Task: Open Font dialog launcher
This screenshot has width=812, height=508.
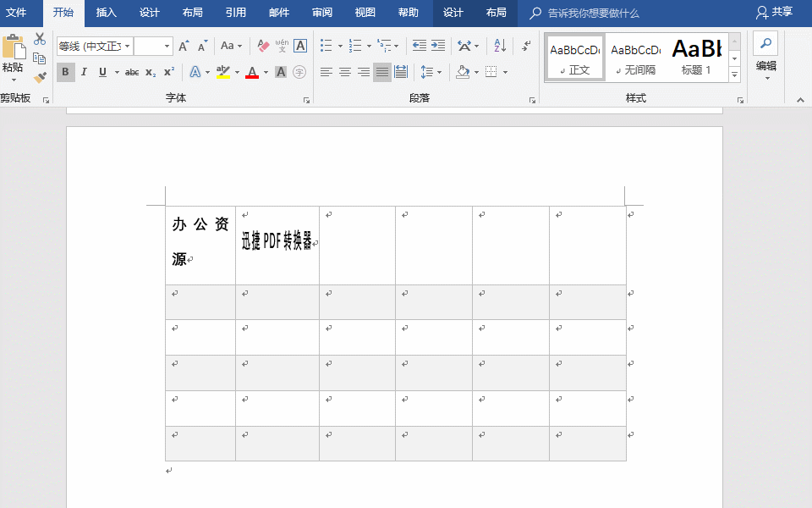Action: [x=306, y=100]
